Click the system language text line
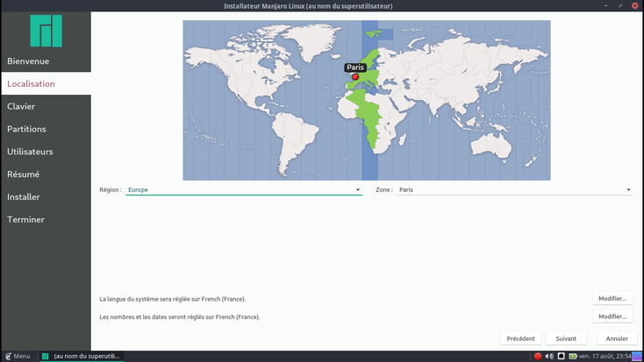The height and width of the screenshot is (362, 644). pos(173,299)
